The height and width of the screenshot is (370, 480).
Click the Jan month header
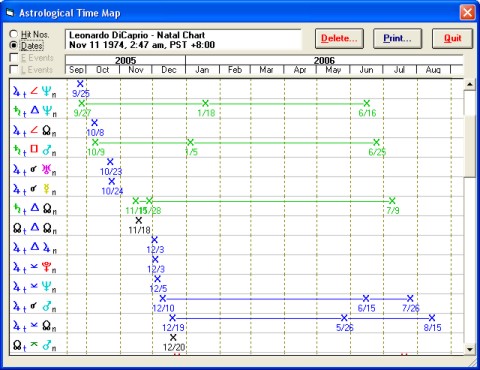[202, 70]
